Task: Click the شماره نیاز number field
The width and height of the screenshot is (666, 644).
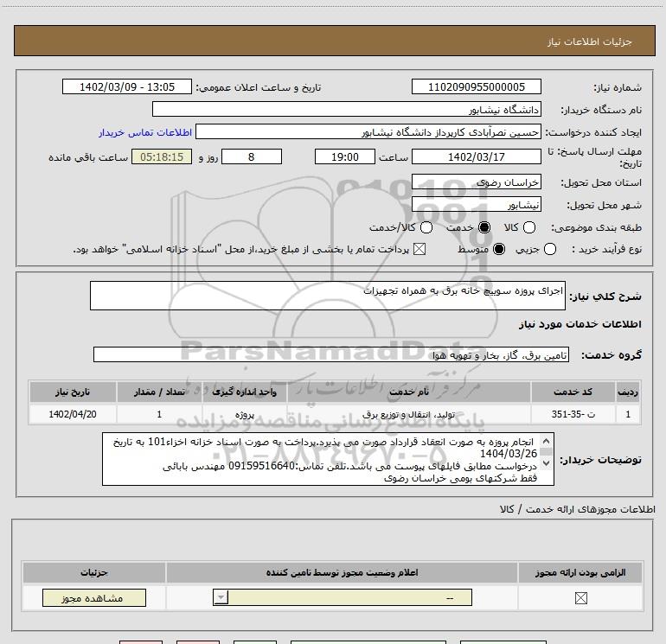Action: pos(476,86)
